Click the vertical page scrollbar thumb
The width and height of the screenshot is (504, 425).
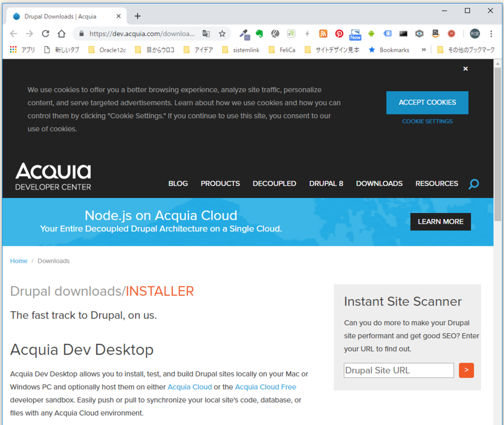tap(498, 144)
